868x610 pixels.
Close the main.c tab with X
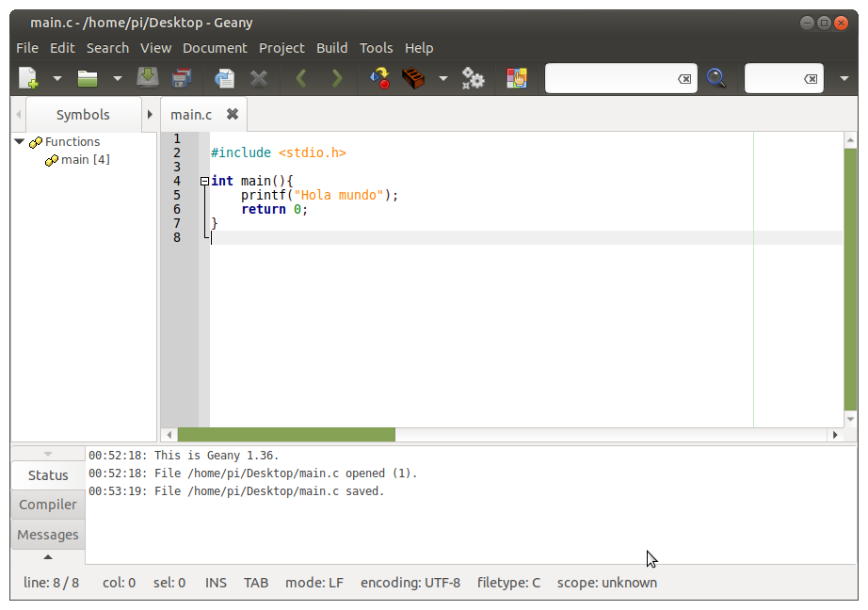pyautogui.click(x=233, y=114)
